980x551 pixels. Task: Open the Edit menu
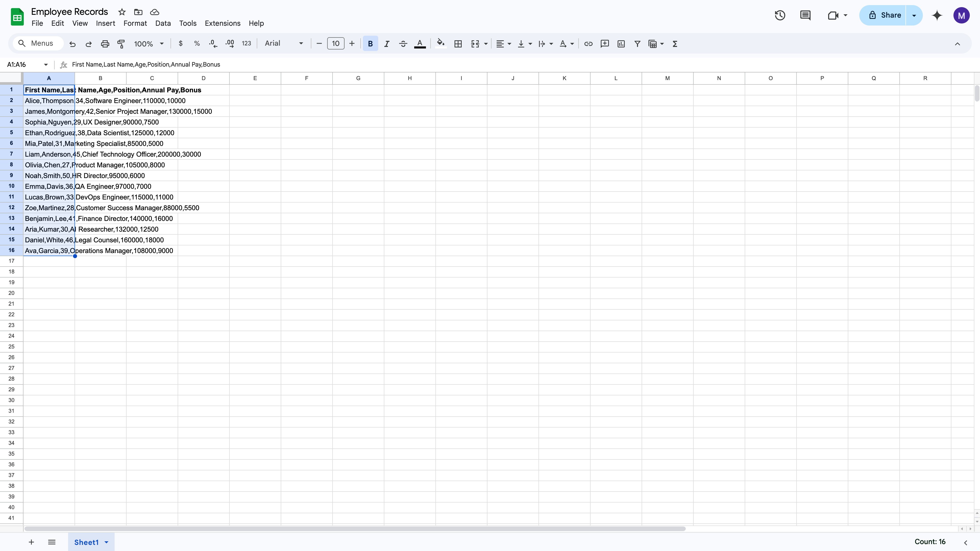57,23
